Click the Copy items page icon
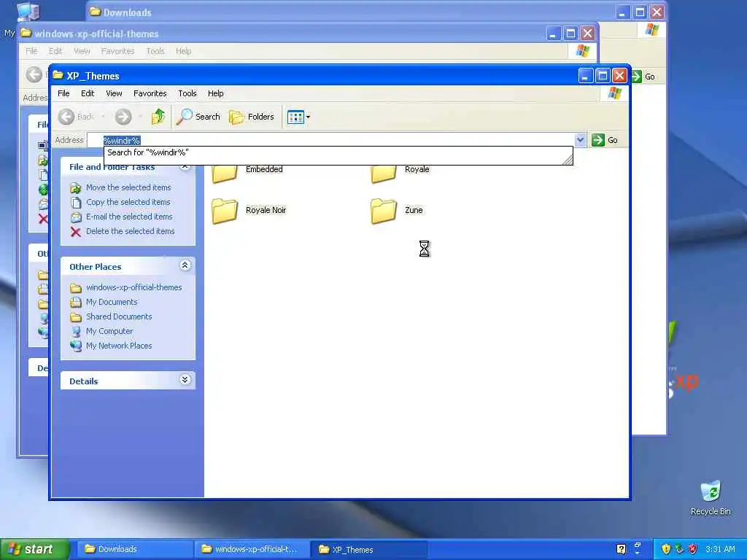 [x=75, y=203]
